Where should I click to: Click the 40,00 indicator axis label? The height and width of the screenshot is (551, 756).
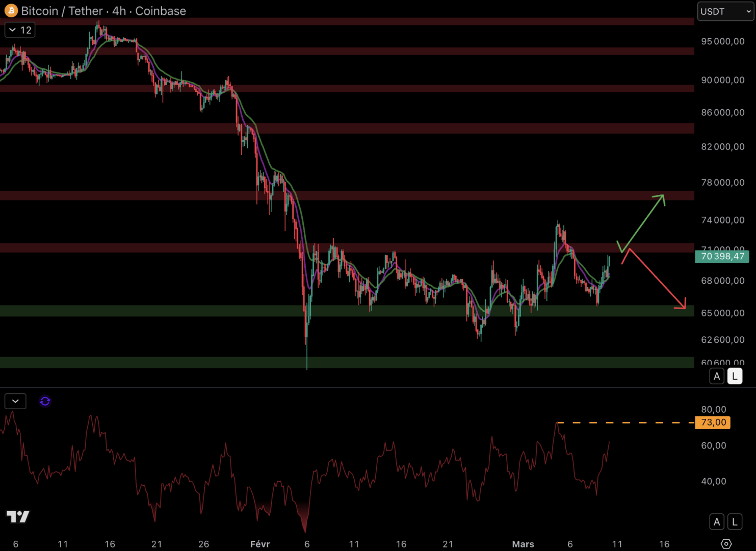click(714, 482)
